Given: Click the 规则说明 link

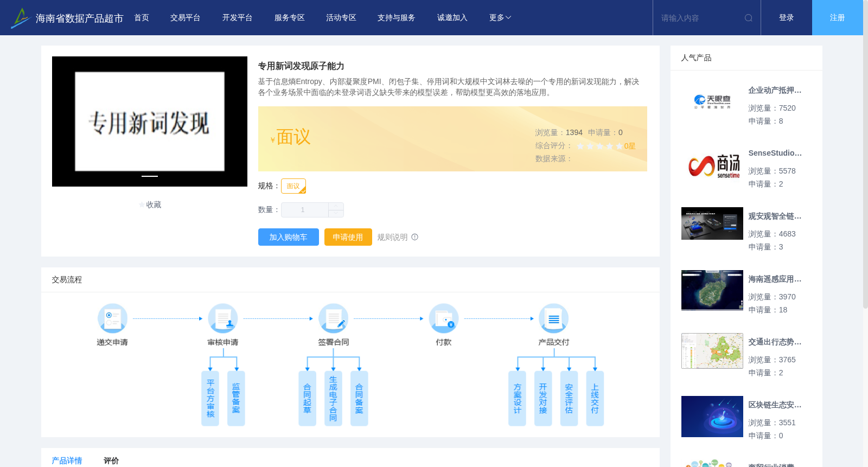Looking at the screenshot, I should click(392, 237).
